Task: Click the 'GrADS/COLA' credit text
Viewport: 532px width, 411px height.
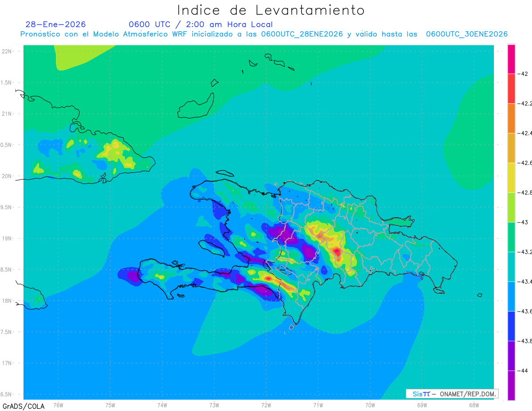Action: pos(23,406)
